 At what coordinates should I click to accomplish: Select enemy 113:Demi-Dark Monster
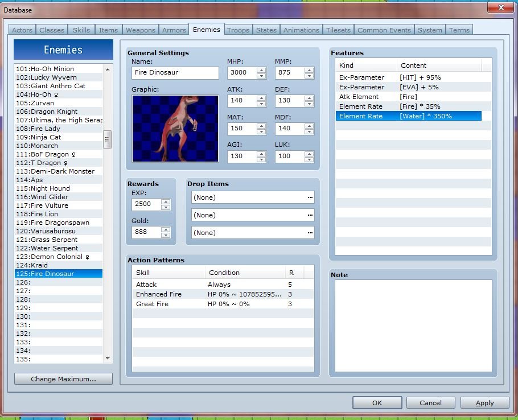[x=59, y=171]
